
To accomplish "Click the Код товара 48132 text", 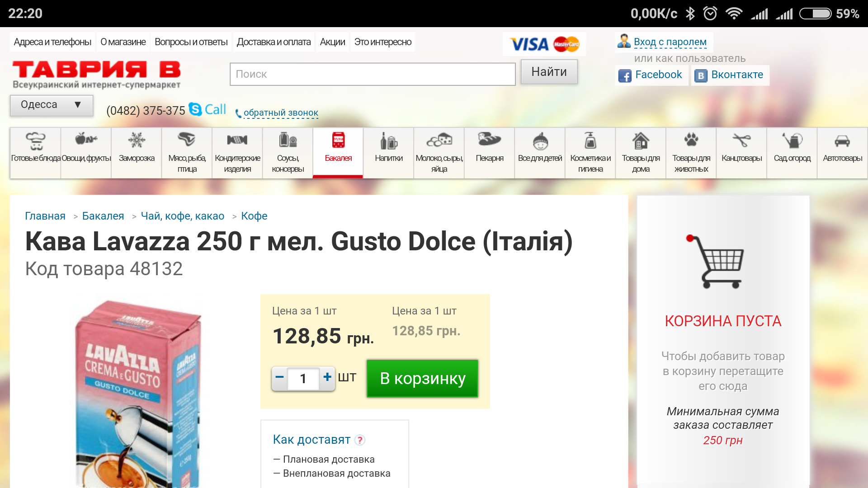I will point(104,269).
